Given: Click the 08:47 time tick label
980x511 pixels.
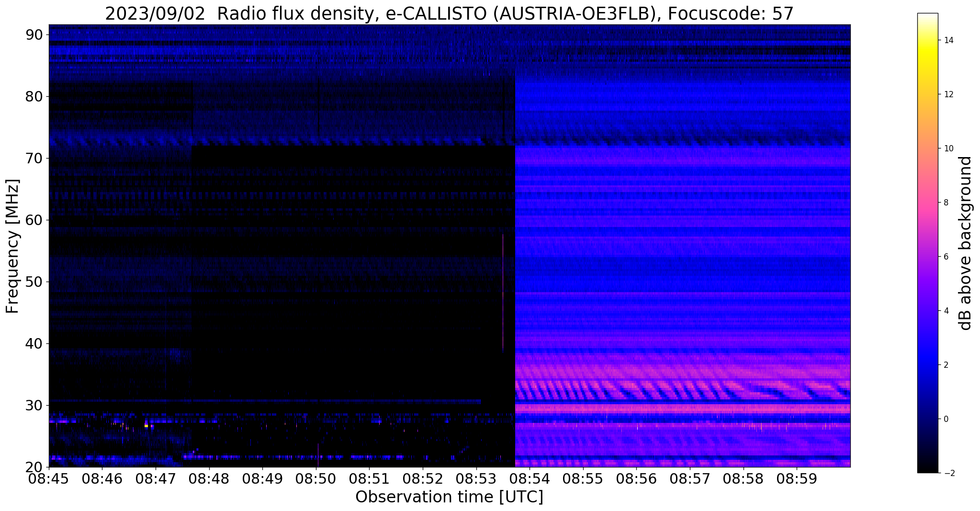Looking at the screenshot, I should (x=156, y=478).
